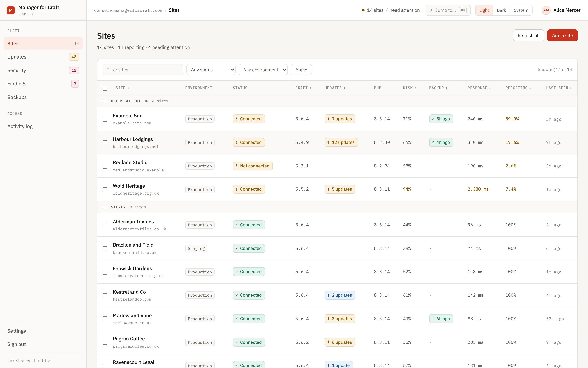
Task: Open Updates in the sidebar
Action: click(x=43, y=57)
